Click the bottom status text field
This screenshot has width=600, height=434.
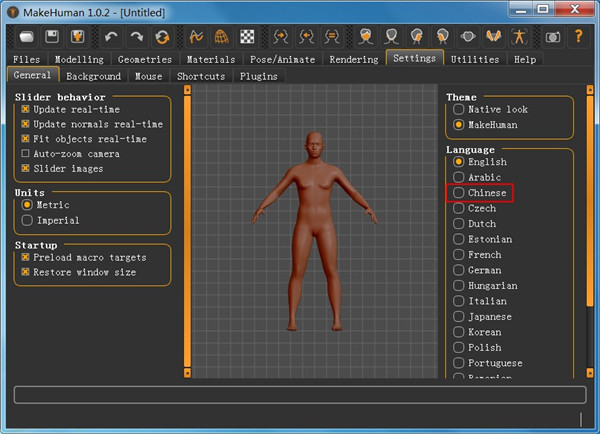click(x=298, y=394)
